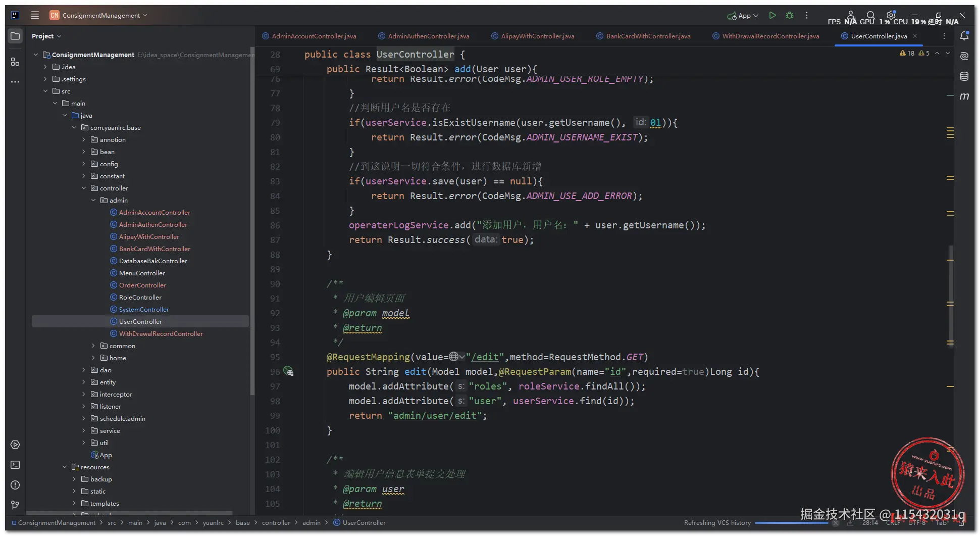
Task: Open the AI Assistant panel
Action: coord(964,56)
